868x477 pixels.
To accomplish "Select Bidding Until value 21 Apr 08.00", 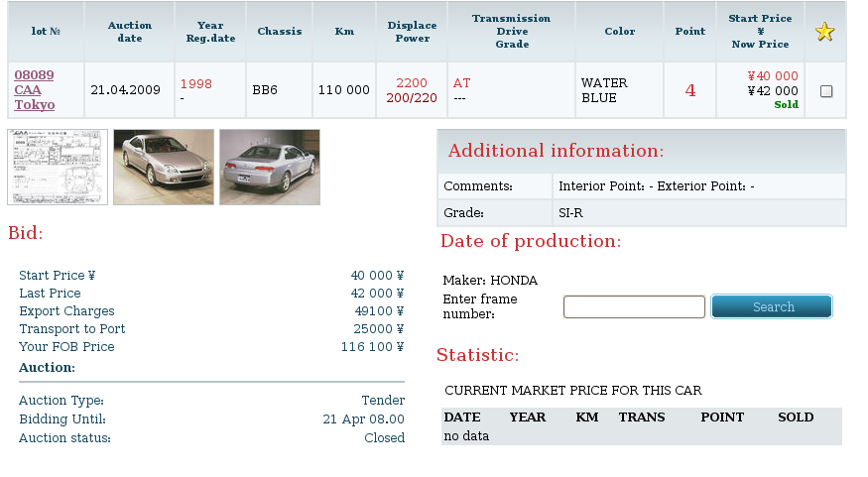I will 364,419.
